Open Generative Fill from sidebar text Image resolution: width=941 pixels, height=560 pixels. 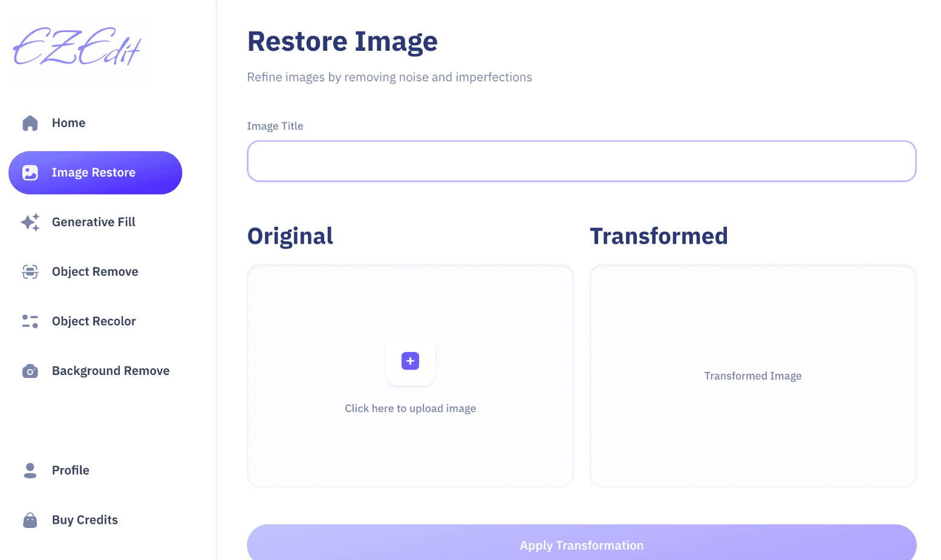[x=94, y=223]
